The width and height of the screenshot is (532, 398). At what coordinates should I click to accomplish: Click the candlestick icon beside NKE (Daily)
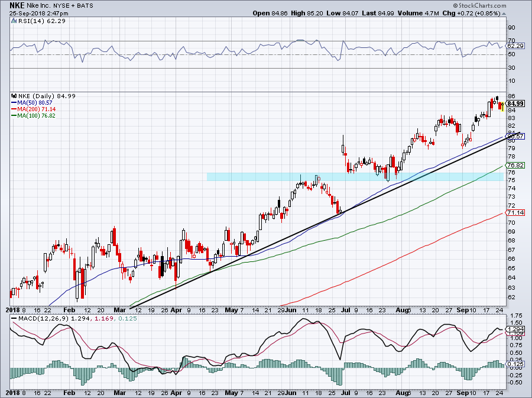pos(14,96)
